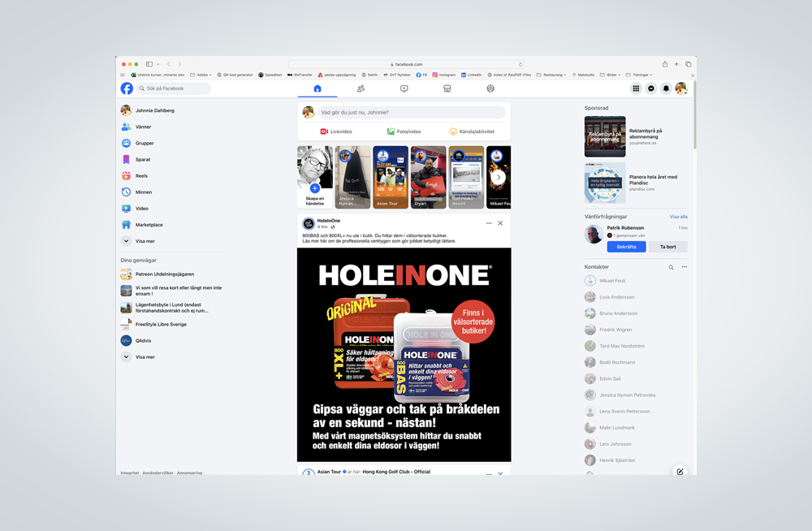Image resolution: width=812 pixels, height=531 pixels.
Task: Open the Jessica Nyman story
Action: 352,177
